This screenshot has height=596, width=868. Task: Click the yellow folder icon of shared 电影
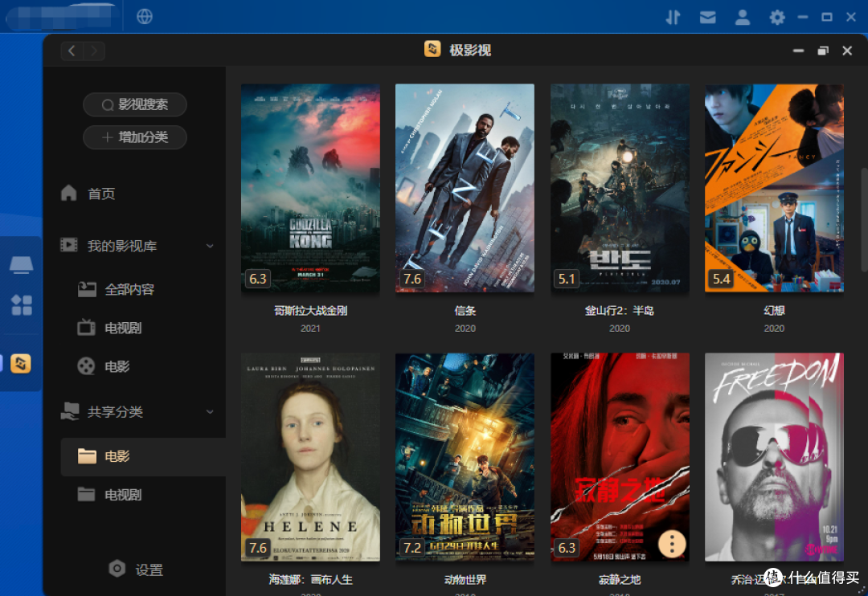click(87, 456)
